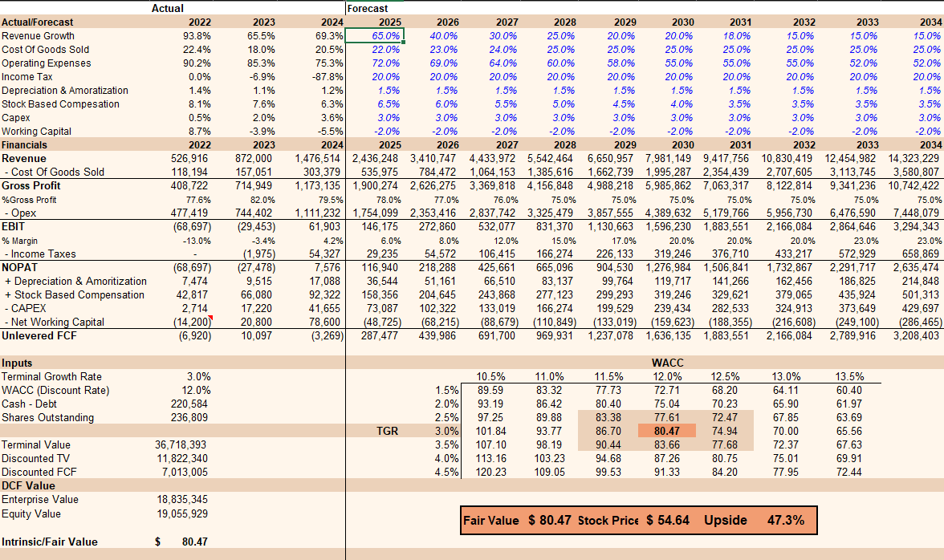The width and height of the screenshot is (944, 560).
Task: Select 2031 Income Taxes 376,710
Action: 730,254
